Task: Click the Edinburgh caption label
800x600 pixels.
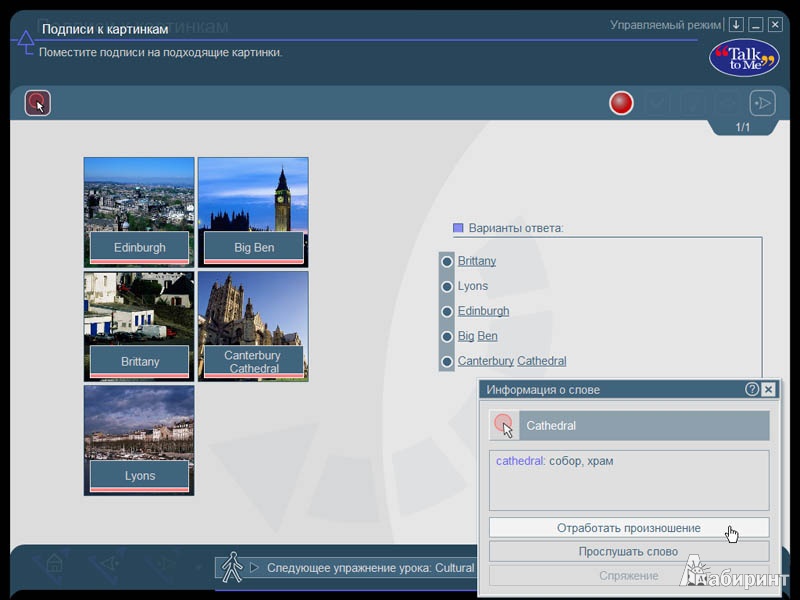Action: 139,247
